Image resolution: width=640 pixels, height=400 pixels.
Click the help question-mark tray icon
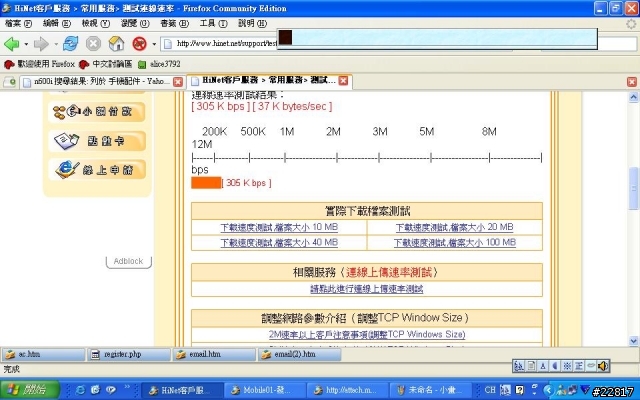coord(520,390)
